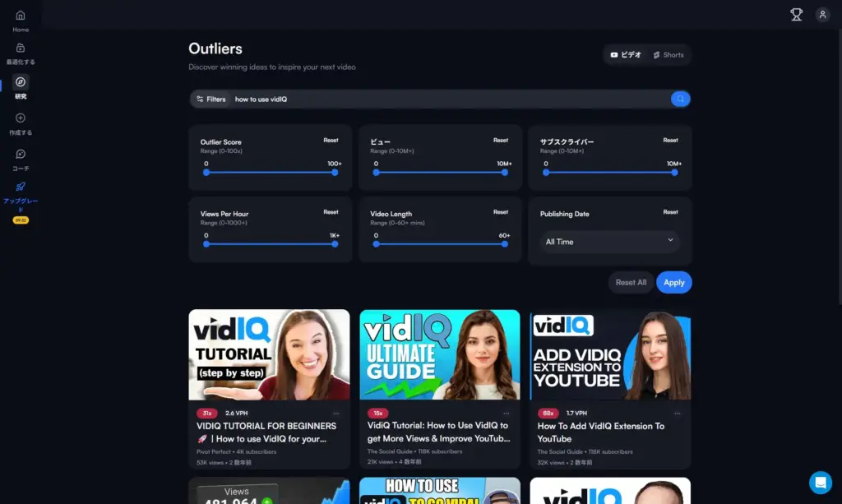The height and width of the screenshot is (504, 842).
Task: Switch to the ビデオ tab
Action: coord(626,55)
